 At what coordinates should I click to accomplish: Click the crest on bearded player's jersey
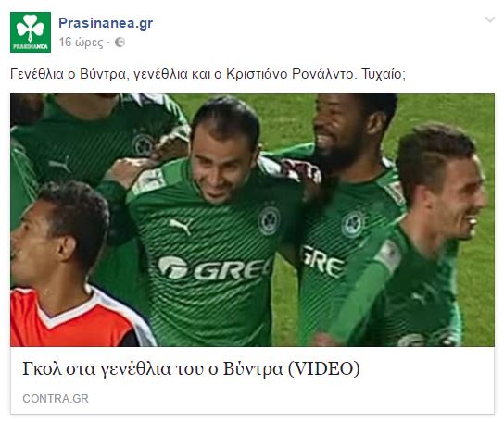coord(353,224)
